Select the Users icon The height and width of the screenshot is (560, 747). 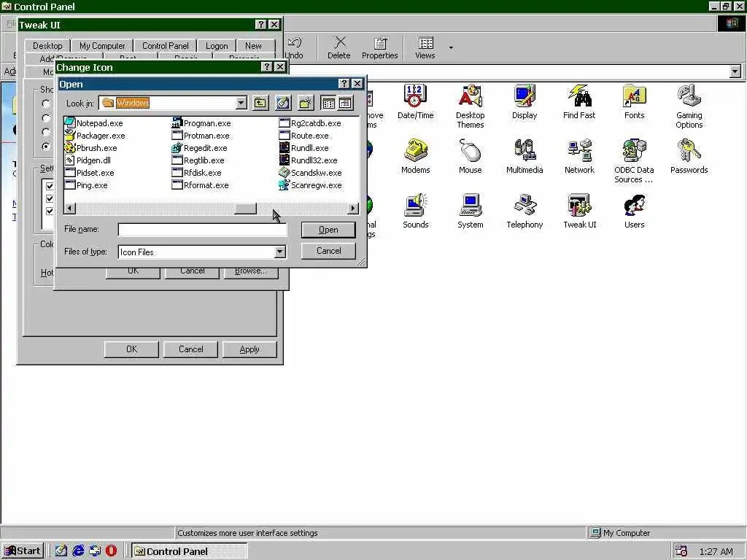pos(634,211)
